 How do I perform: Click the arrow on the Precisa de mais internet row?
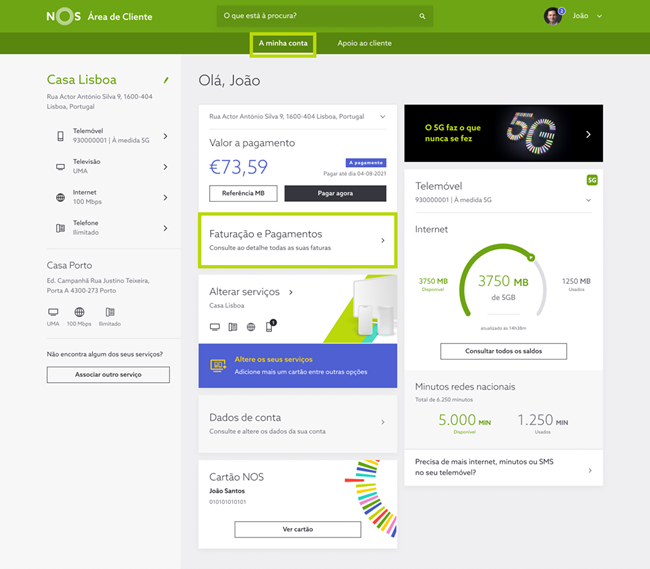point(590,470)
